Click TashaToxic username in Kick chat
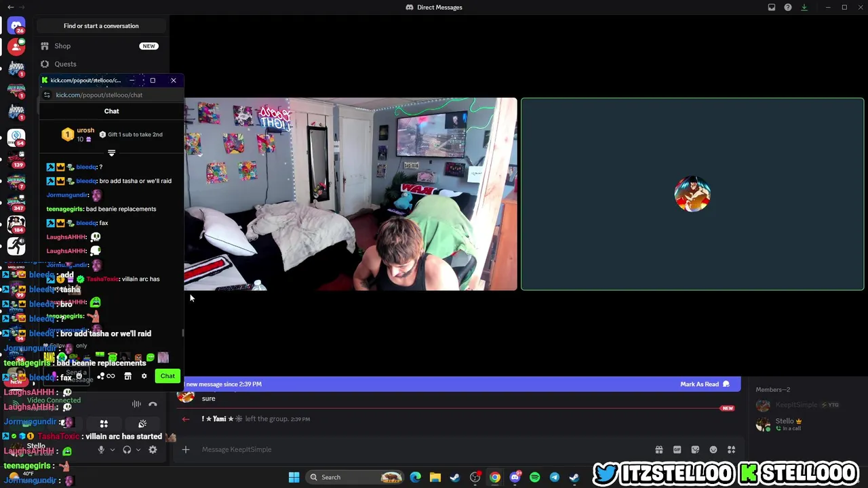Screen dimensions: 868x488 pos(102,279)
